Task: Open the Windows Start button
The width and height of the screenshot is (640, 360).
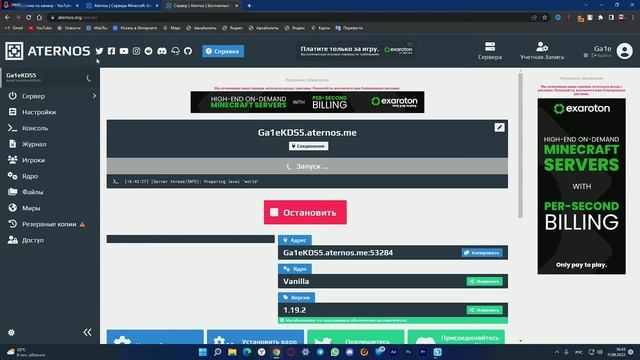Action: click(203, 352)
